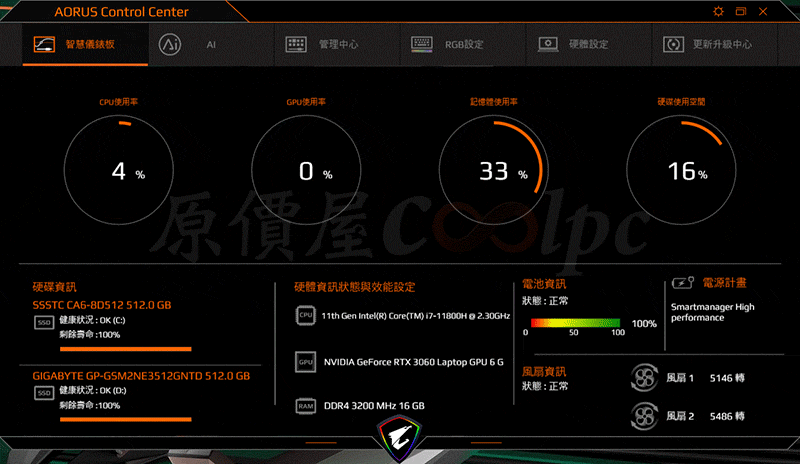Select GIGABYTE GP-GSM2NE3512GNTD 512.0 GB drive name

(x=141, y=376)
